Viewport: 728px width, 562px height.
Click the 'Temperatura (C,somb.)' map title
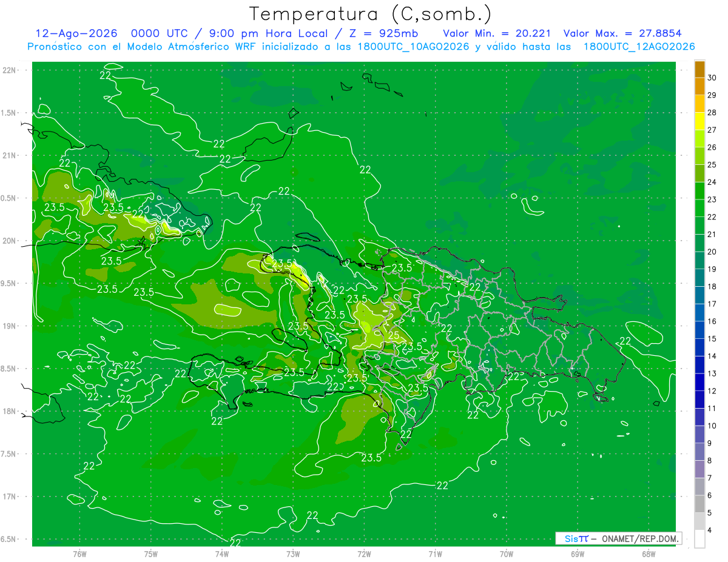[371, 14]
